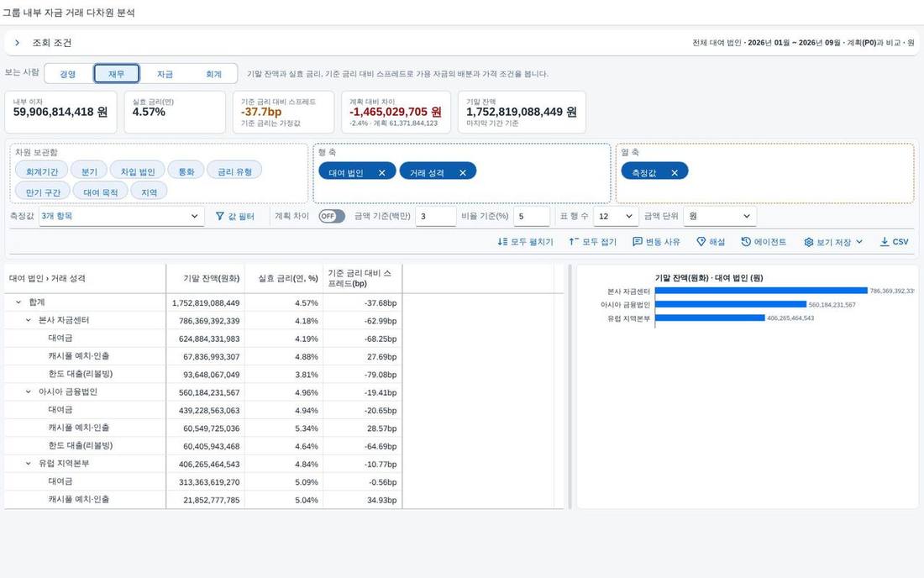Click the 대여 목적 dimension chip
The image size is (924, 578).
(x=100, y=192)
